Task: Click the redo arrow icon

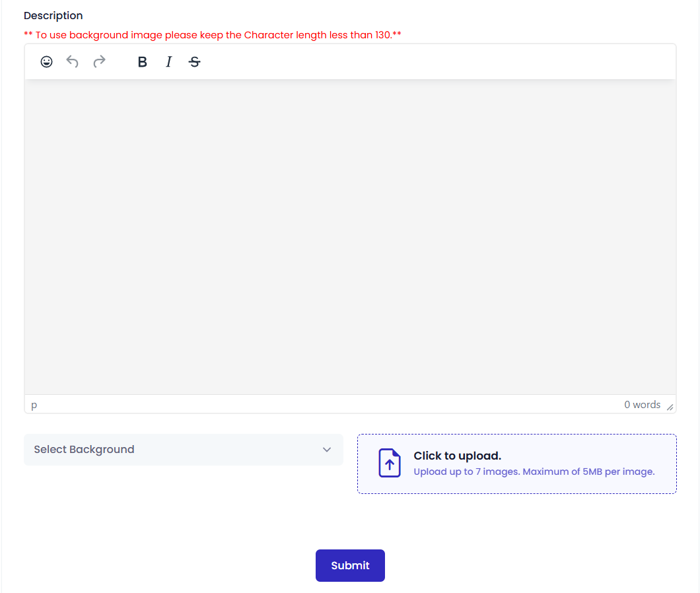Action: (x=99, y=62)
